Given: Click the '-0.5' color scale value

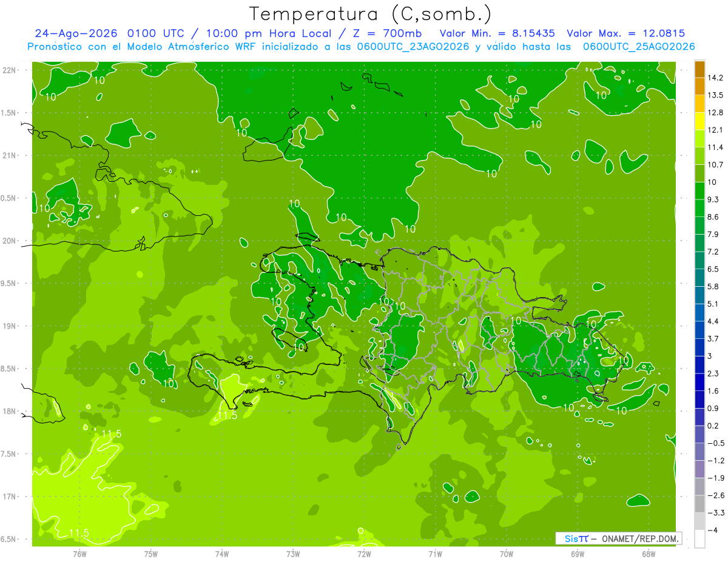Looking at the screenshot, I should point(716,443).
